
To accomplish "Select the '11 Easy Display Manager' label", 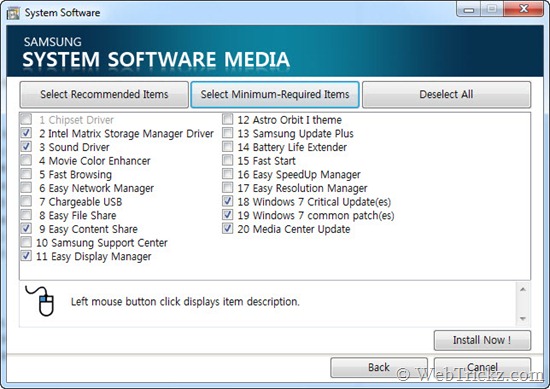I will tap(94, 257).
